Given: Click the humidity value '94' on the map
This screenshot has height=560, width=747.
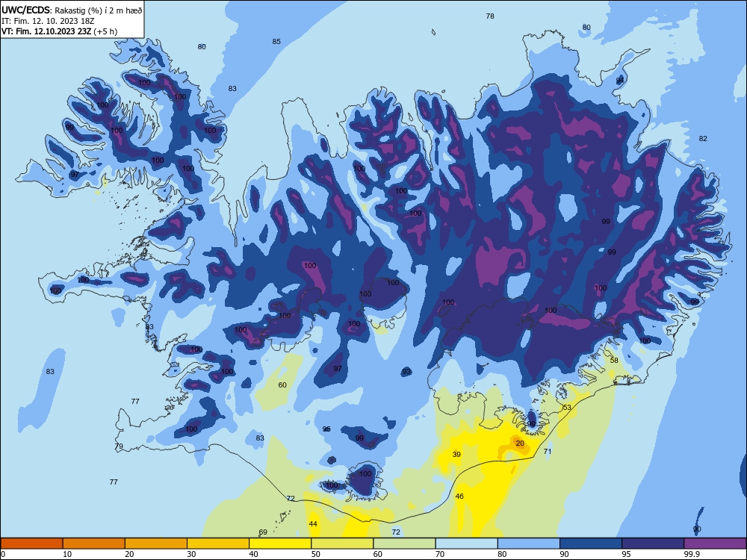Looking at the screenshot, I should tap(620, 80).
